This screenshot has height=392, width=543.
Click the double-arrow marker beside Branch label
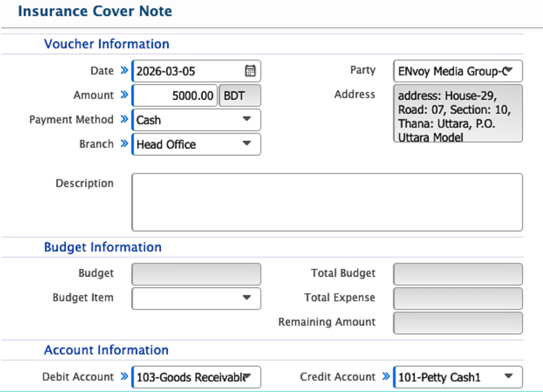point(124,144)
